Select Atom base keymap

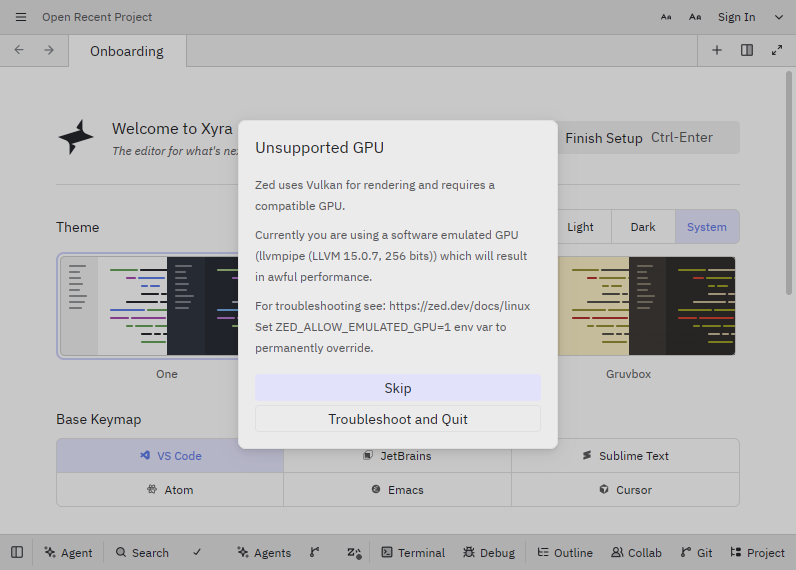click(170, 490)
